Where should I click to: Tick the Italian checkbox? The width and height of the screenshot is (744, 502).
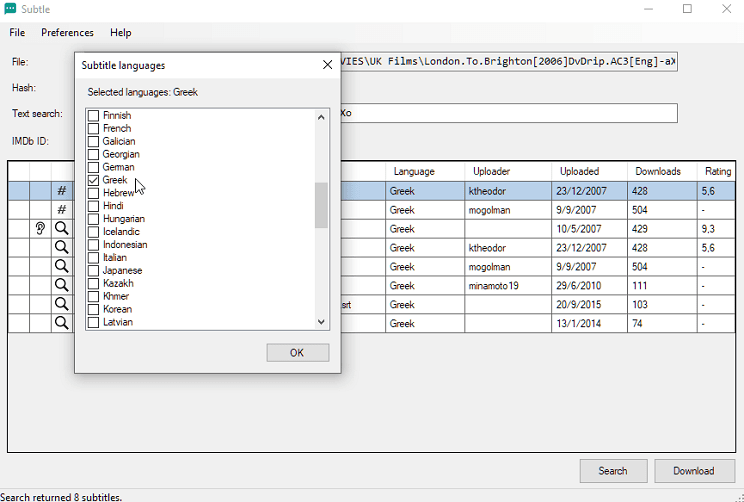93,257
